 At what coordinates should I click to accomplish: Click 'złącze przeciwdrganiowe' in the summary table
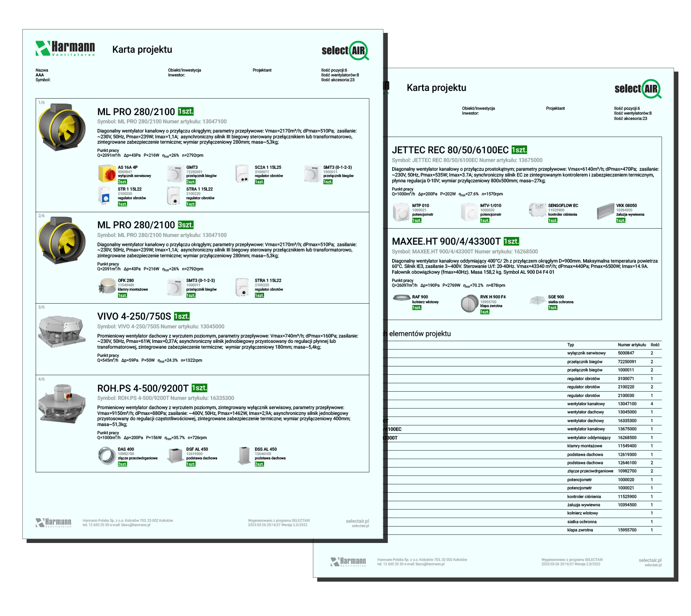(x=590, y=471)
